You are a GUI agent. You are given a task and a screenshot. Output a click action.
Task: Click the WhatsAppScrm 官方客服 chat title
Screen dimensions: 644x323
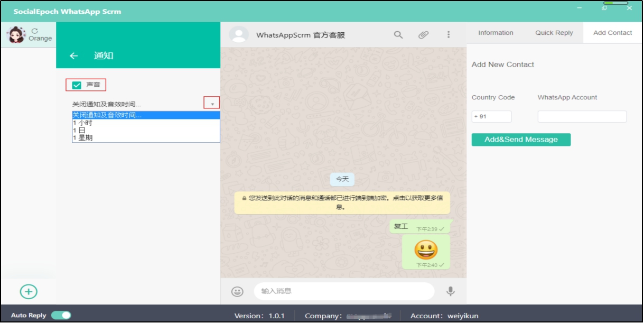point(301,35)
